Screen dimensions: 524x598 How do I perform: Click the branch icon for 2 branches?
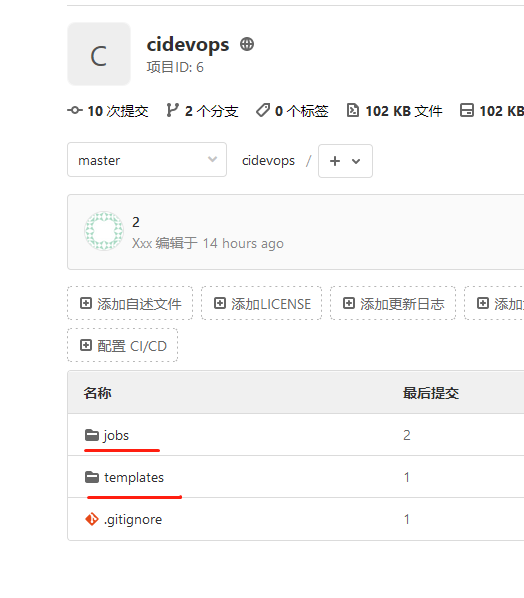172,110
